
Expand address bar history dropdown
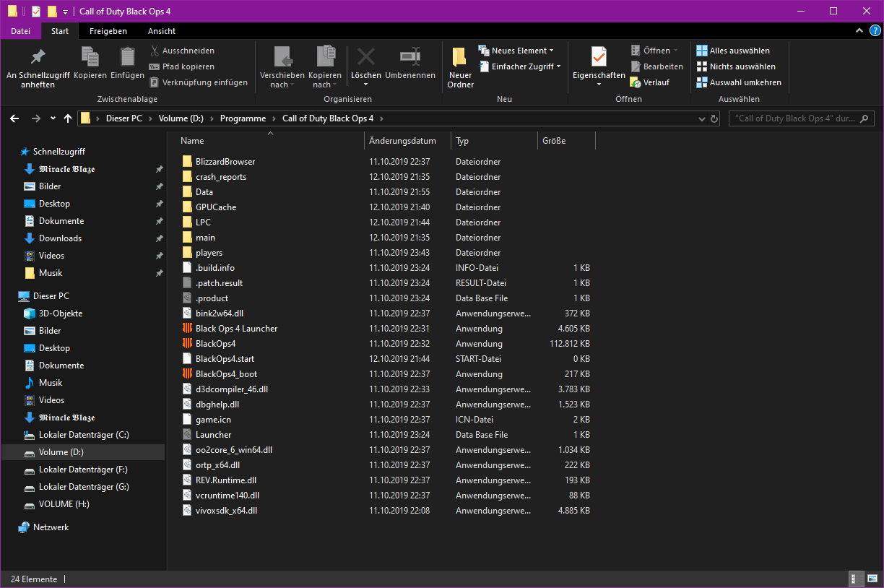coord(702,118)
